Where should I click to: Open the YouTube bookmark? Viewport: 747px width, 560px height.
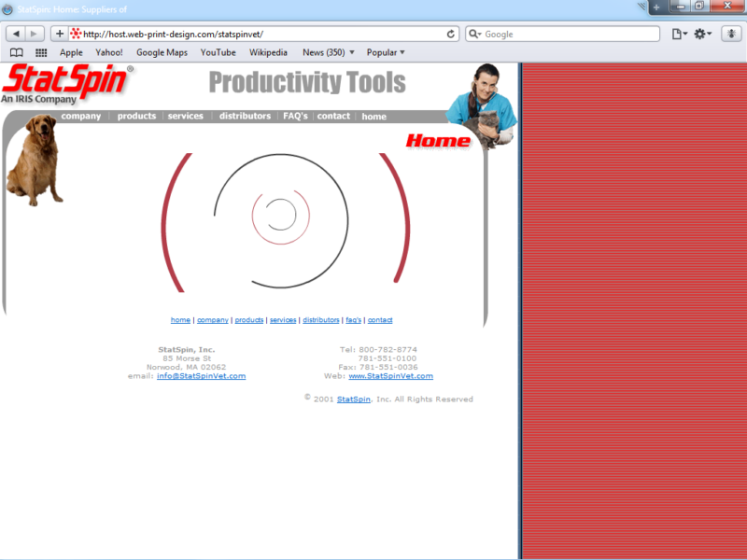pos(218,52)
